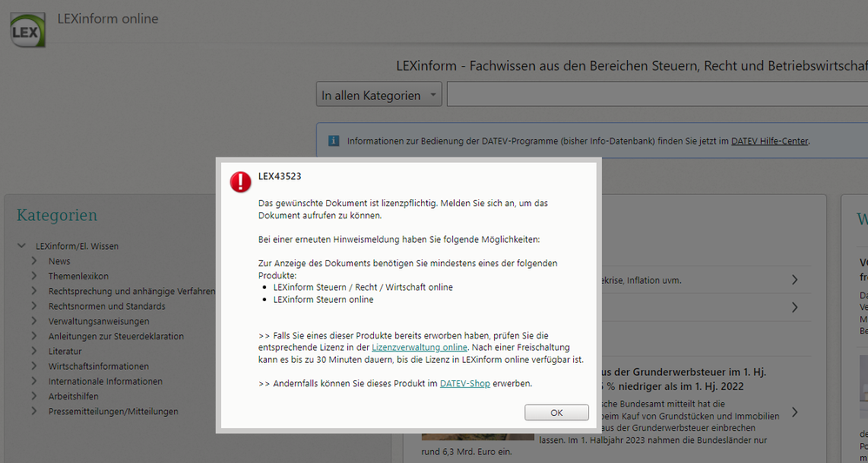
Task: Click the blue info icon in the banner
Action: (333, 141)
